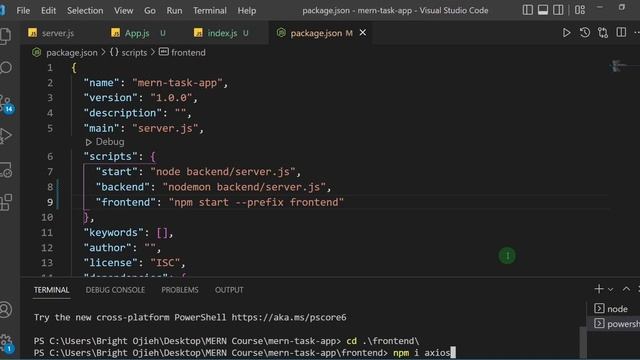Click the "keywords" key on line 11
Screen dimensions: 640x360
pos(113,233)
